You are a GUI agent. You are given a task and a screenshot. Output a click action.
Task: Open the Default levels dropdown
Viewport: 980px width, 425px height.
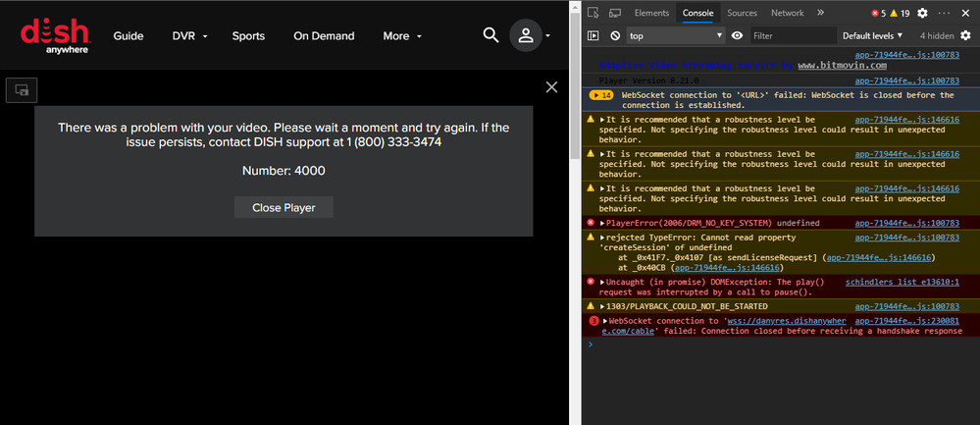(x=872, y=35)
